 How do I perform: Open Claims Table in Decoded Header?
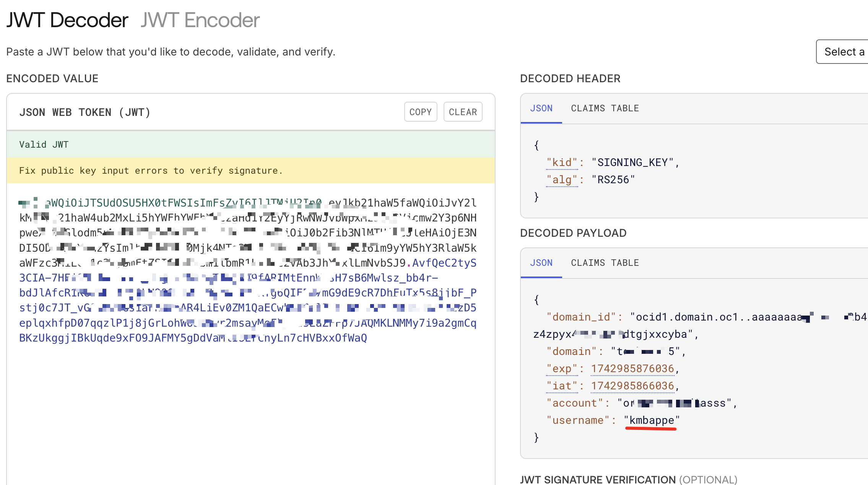click(x=605, y=108)
